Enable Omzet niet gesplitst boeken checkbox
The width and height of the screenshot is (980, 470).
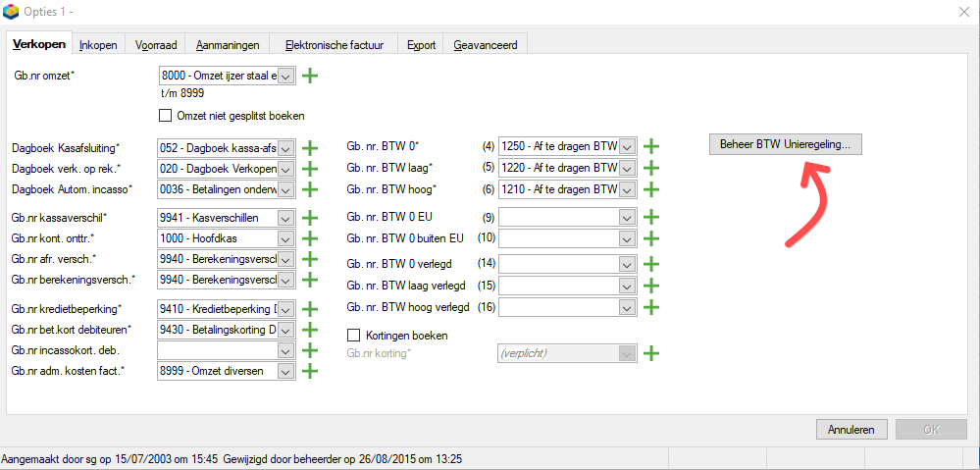165,116
